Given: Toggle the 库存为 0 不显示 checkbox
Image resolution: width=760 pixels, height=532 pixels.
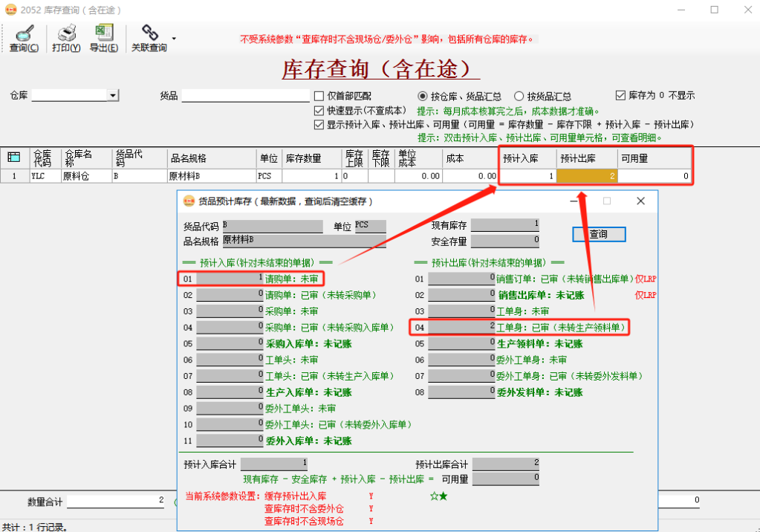Looking at the screenshot, I should pyautogui.click(x=622, y=94).
